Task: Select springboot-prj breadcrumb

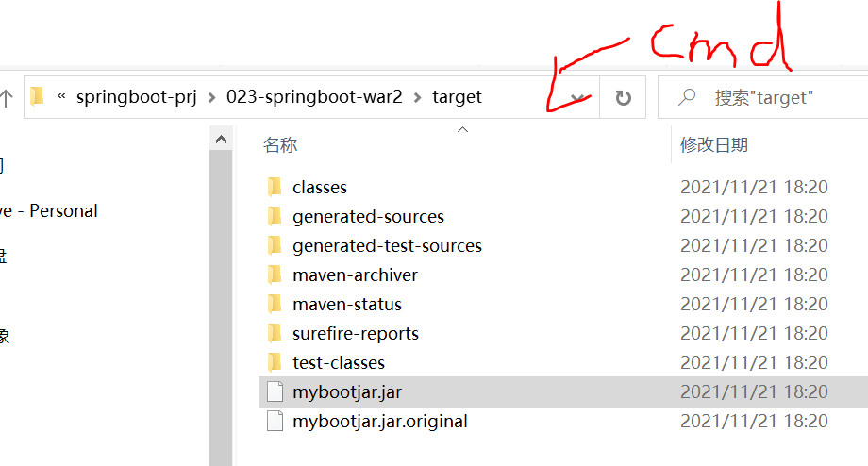Action: (136, 97)
